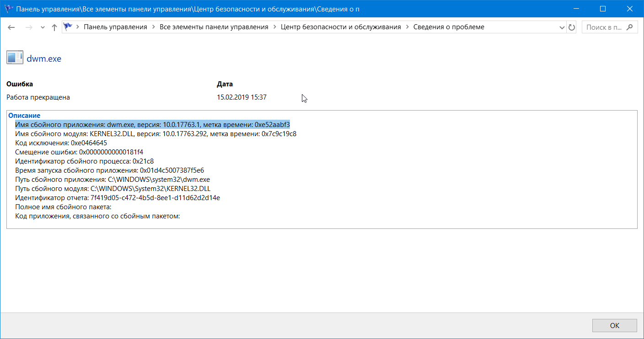Open Панель управления breadcrumb
This screenshot has width=644, height=339.
(x=115, y=27)
